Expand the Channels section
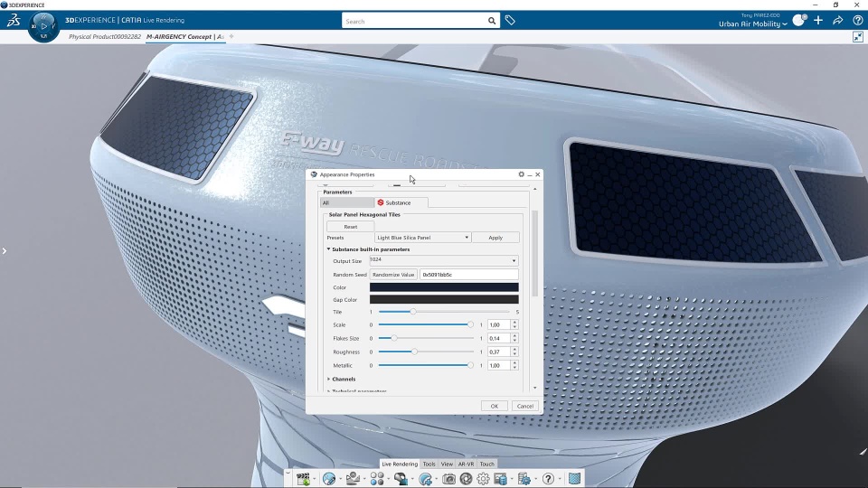 coord(328,379)
